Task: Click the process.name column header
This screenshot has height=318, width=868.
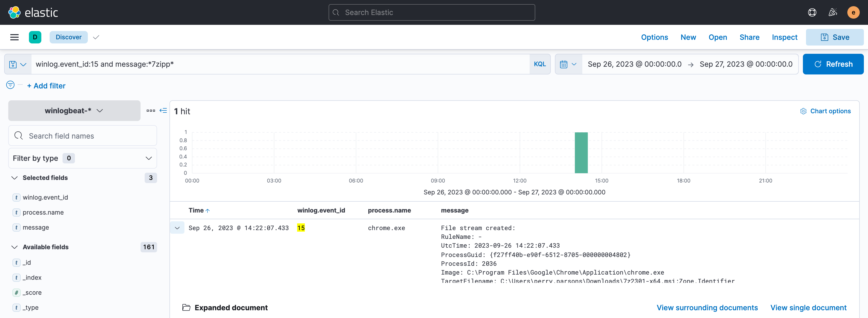Action: (x=389, y=210)
